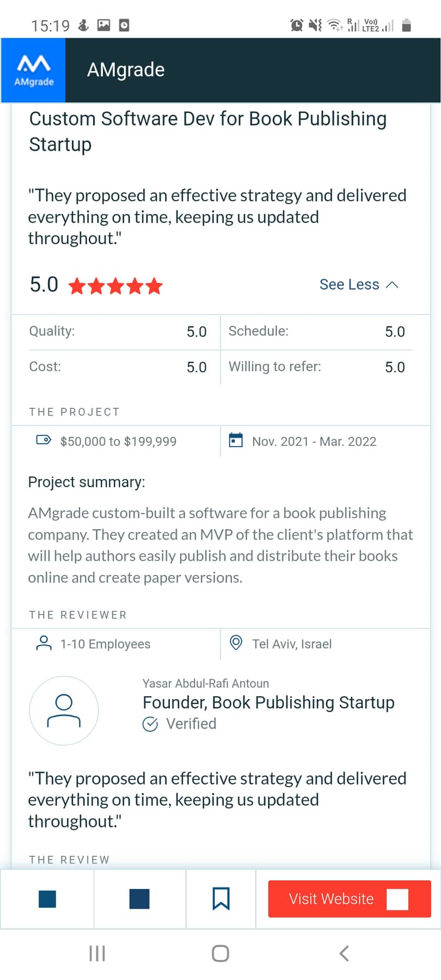Screen dimensions: 441x980
Task: Tap the five-star rating
Action: click(x=116, y=286)
